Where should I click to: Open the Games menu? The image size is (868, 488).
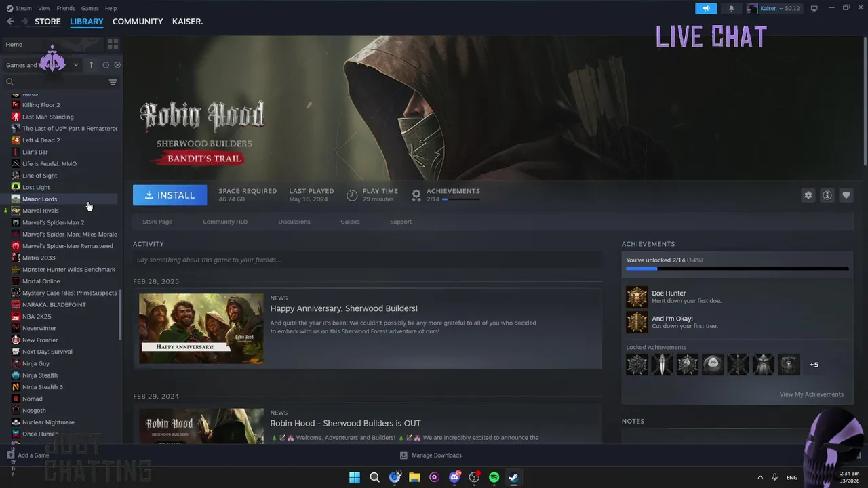click(90, 8)
